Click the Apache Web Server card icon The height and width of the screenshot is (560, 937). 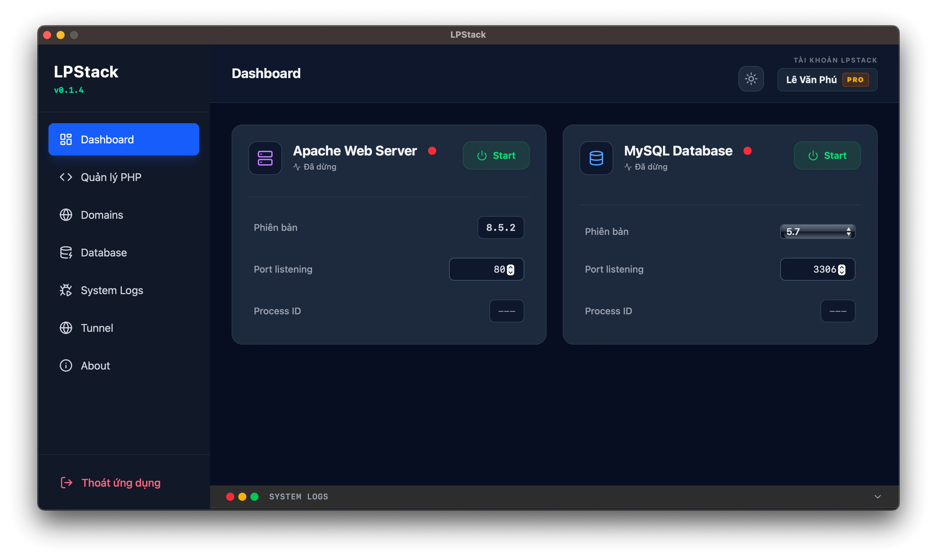click(265, 158)
